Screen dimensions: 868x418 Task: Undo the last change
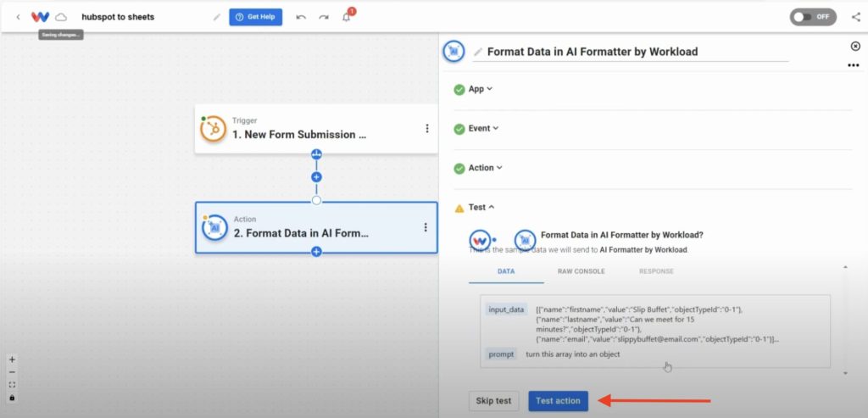(301, 17)
